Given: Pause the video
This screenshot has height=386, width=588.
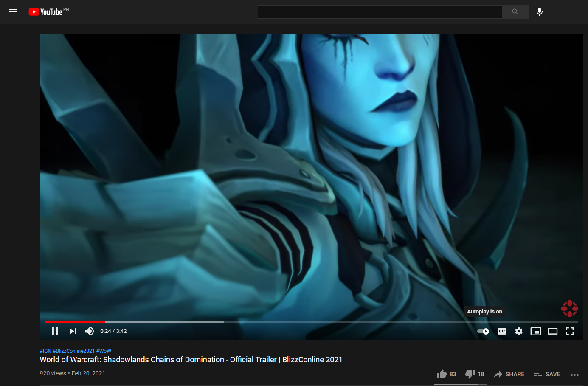Looking at the screenshot, I should (x=55, y=331).
